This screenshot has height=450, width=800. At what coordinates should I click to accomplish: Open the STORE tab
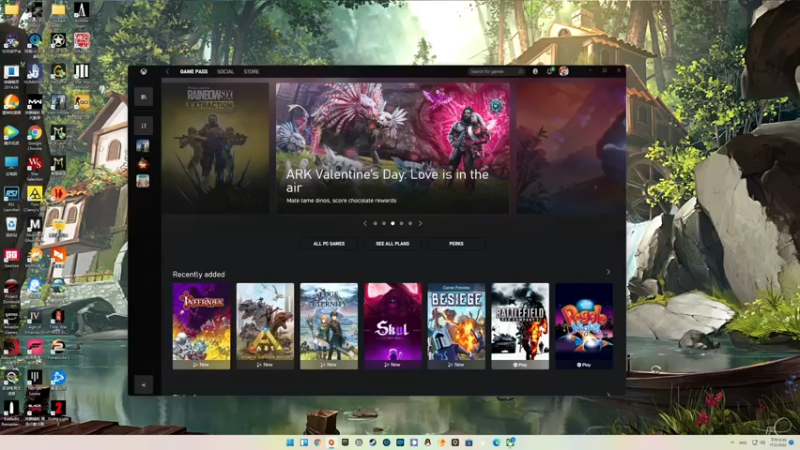[x=251, y=71]
